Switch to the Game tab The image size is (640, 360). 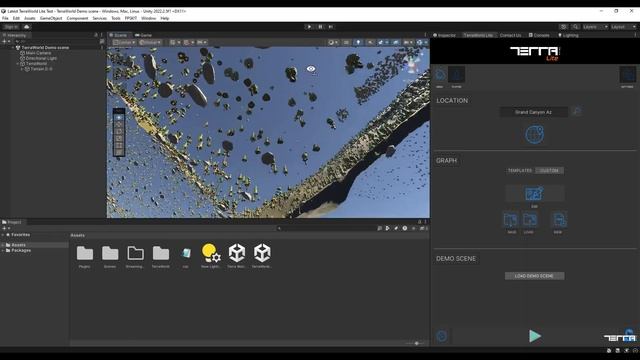coord(143,35)
